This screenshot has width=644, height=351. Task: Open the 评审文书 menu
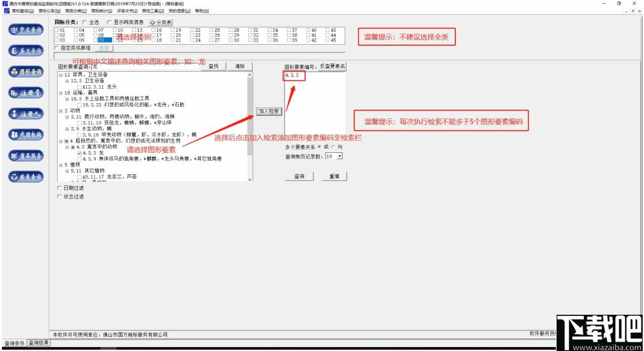[x=128, y=10]
